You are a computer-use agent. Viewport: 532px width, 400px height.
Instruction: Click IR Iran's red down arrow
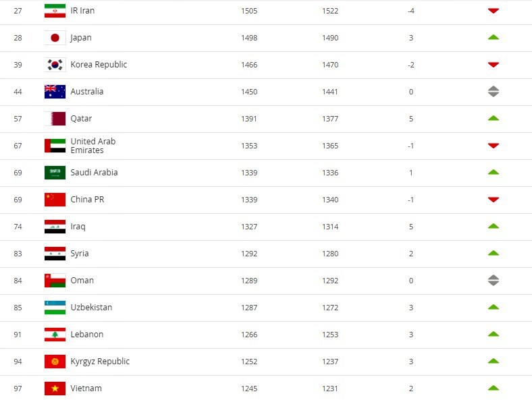point(493,11)
